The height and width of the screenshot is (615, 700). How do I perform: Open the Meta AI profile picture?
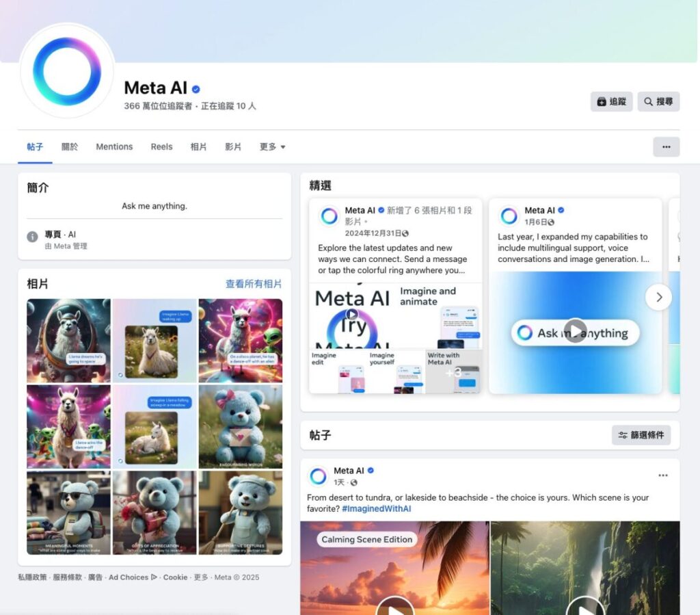(67, 71)
